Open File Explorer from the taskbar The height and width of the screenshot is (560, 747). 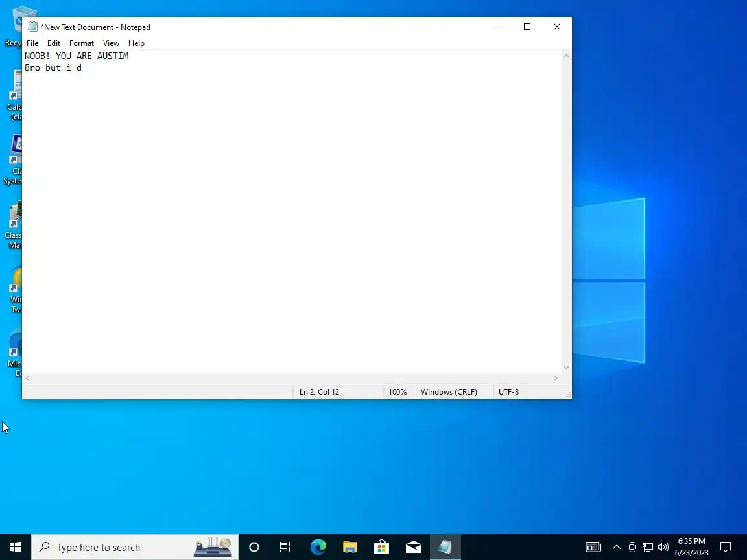pos(350,547)
